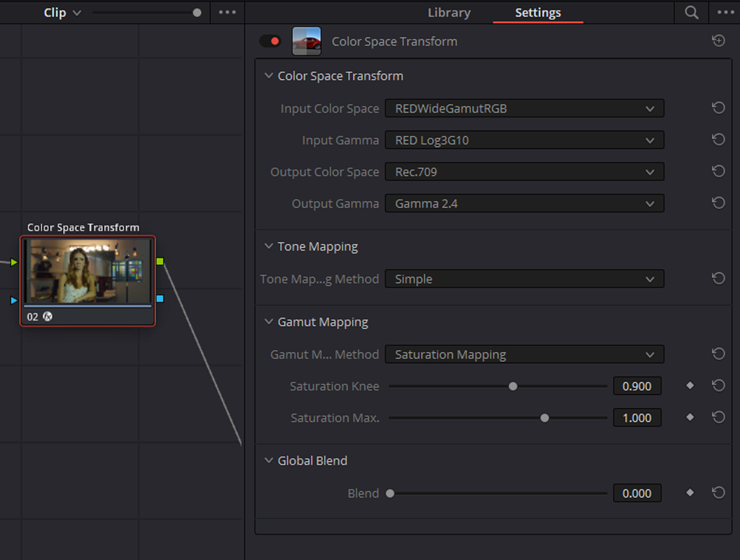Reset the entire Color Space Transform effect

718,41
